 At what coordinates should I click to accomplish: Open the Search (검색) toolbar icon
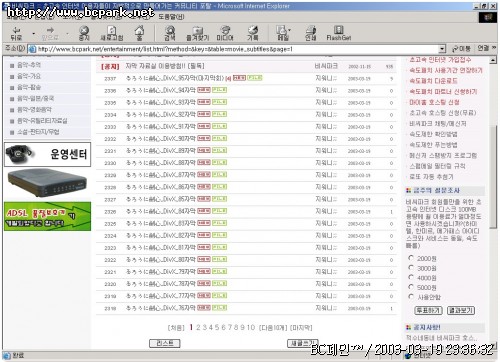(170, 34)
